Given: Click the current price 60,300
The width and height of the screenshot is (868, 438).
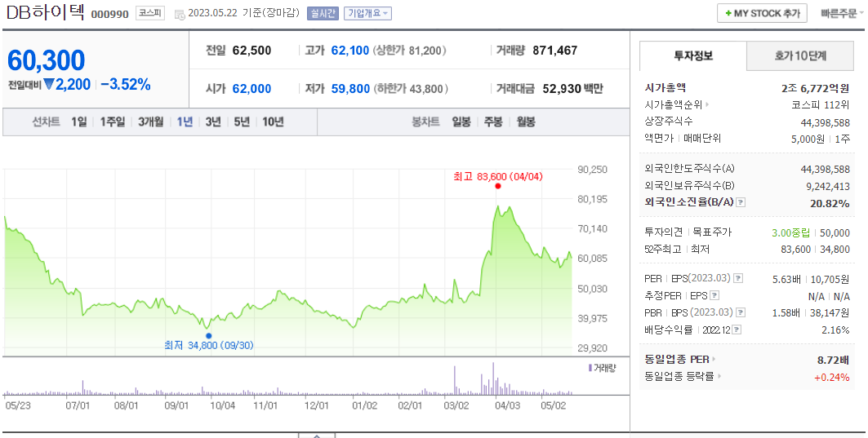Looking at the screenshot, I should coord(47,60).
